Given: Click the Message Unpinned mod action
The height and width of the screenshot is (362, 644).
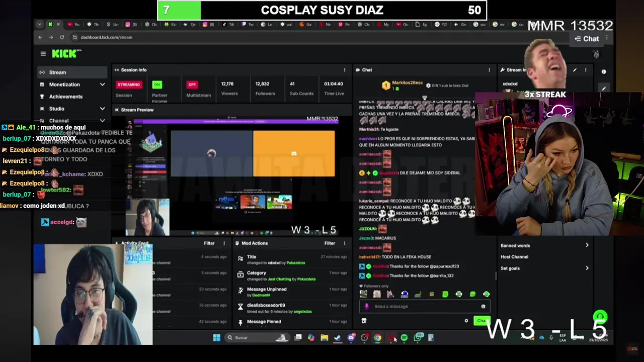Looking at the screenshot, I should 292,292.
